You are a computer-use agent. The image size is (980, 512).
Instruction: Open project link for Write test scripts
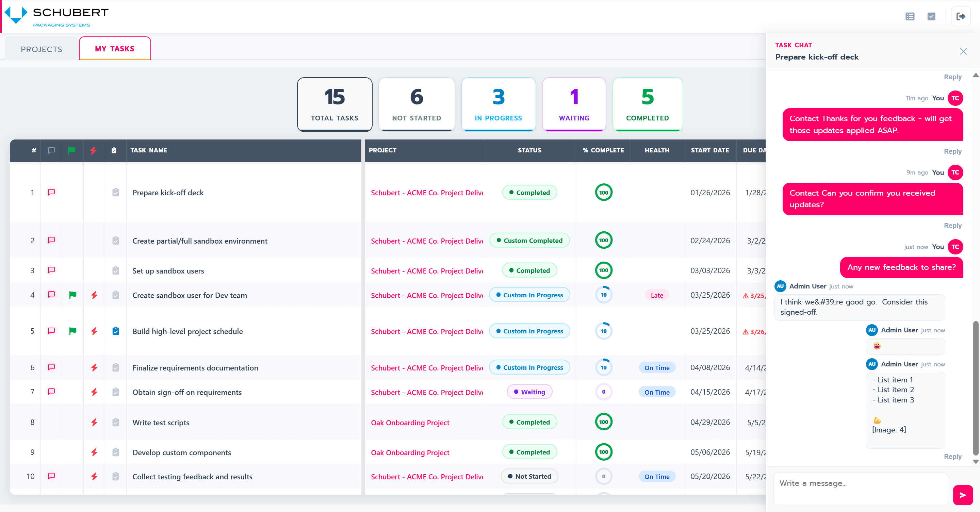click(410, 423)
